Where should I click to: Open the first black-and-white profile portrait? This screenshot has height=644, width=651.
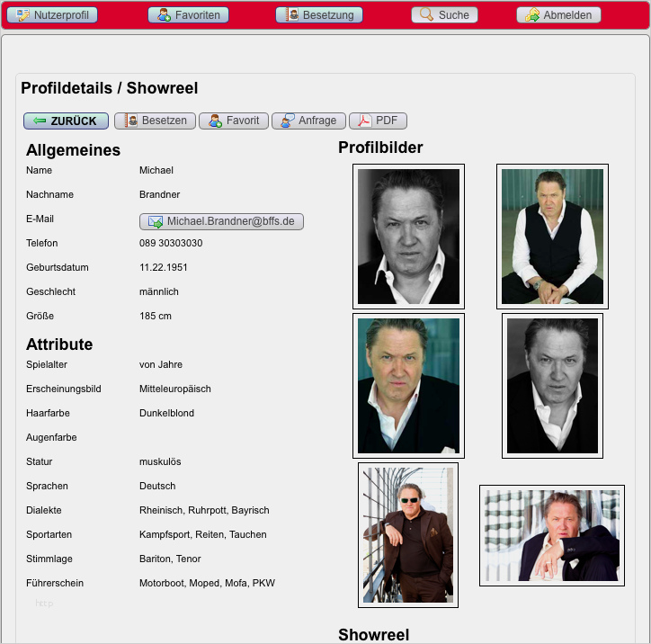click(408, 237)
